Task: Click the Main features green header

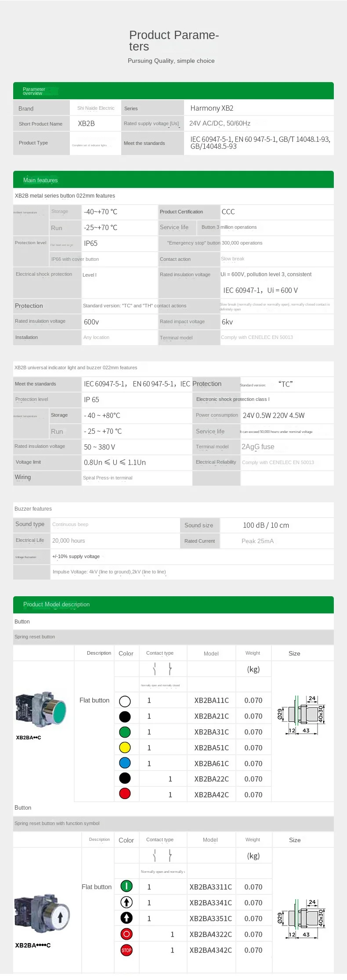Action: 173,180
